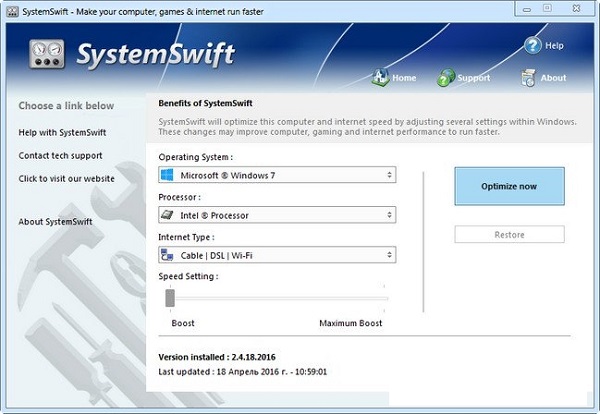Click arrow spinner of Intel Processor combo

click(389, 215)
